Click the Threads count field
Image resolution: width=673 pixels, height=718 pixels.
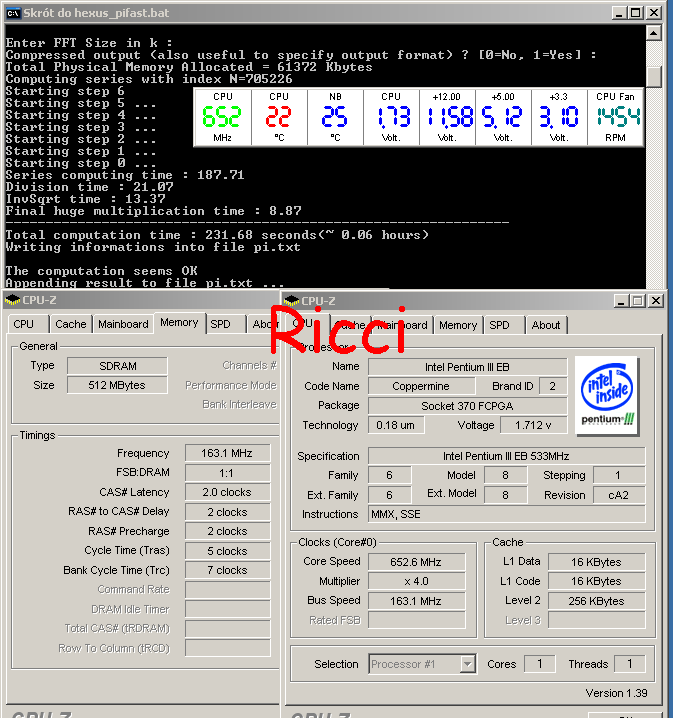coord(630,664)
